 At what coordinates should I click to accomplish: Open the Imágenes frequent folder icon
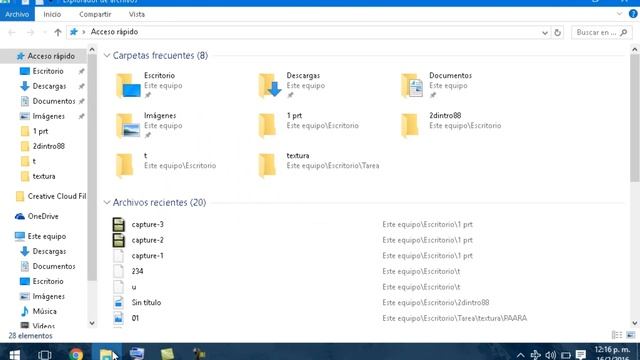tap(128, 125)
